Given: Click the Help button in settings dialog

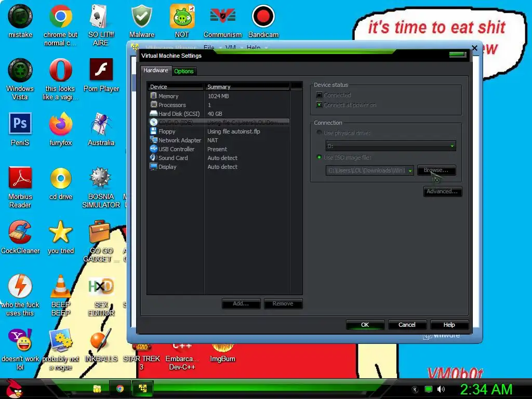Looking at the screenshot, I should (449, 325).
